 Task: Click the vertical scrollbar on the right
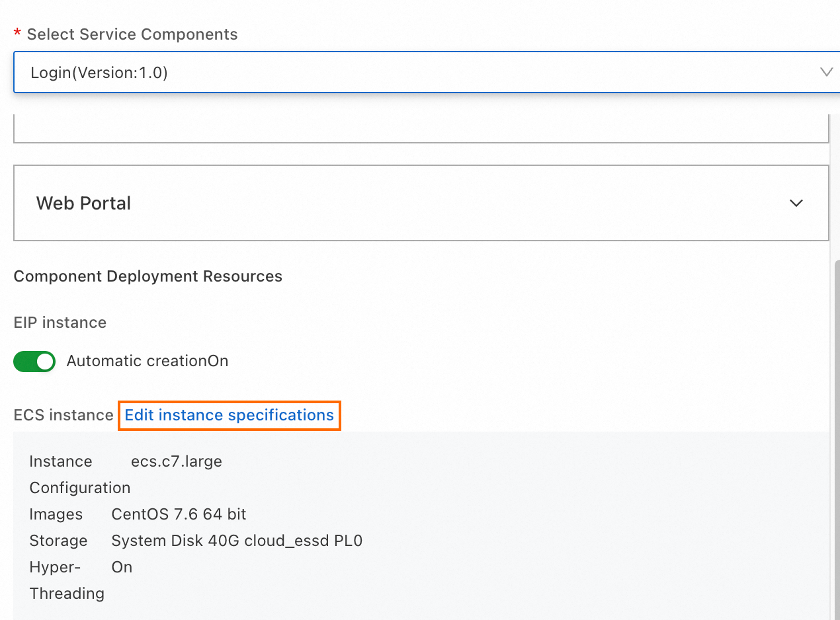click(x=836, y=430)
